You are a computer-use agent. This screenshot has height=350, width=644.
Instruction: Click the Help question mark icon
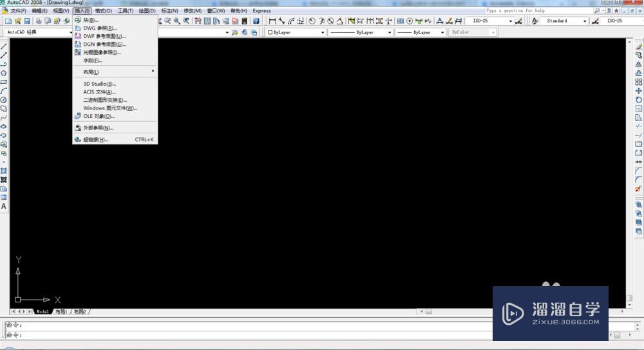(x=256, y=21)
